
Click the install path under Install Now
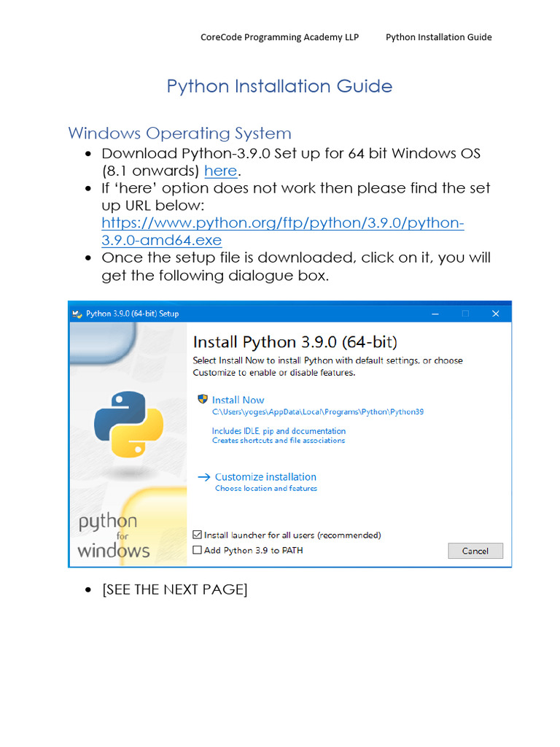(318, 411)
